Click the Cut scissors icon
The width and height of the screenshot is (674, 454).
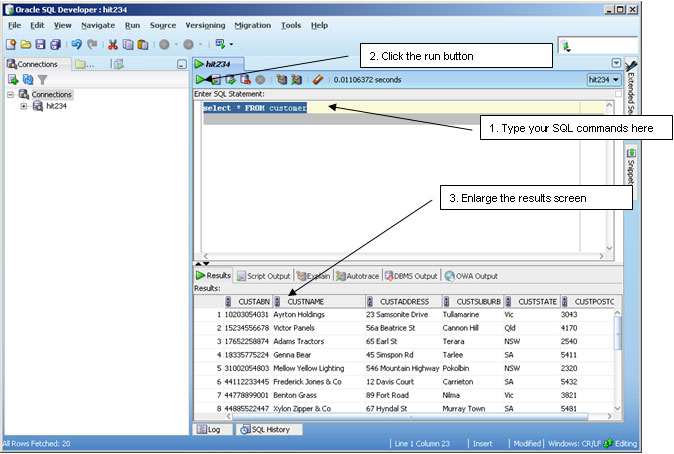113,44
